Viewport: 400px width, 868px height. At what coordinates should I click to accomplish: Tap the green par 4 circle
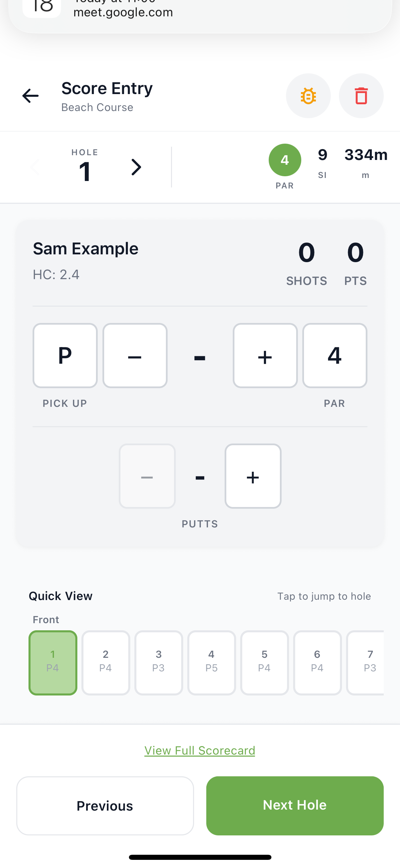(285, 160)
